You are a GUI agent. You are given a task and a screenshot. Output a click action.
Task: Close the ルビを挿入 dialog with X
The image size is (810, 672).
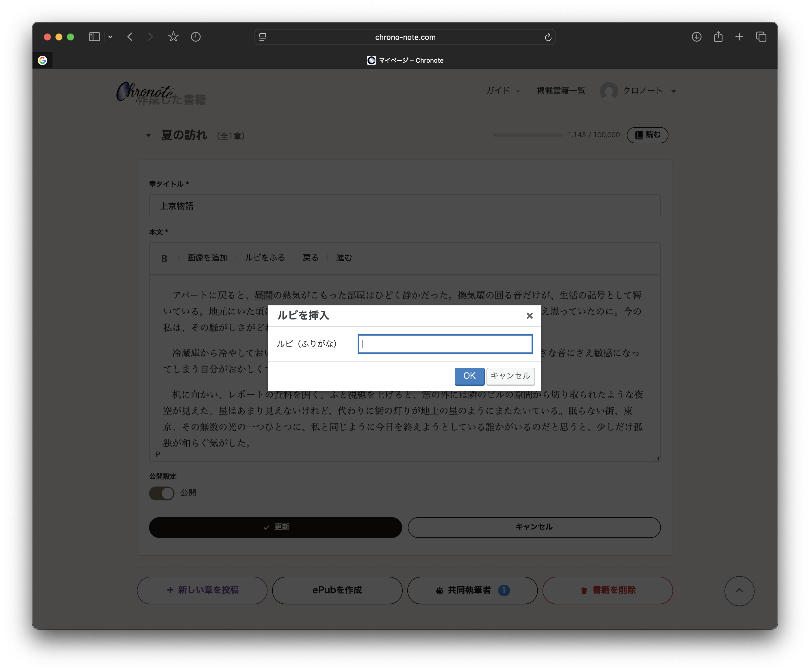click(530, 316)
